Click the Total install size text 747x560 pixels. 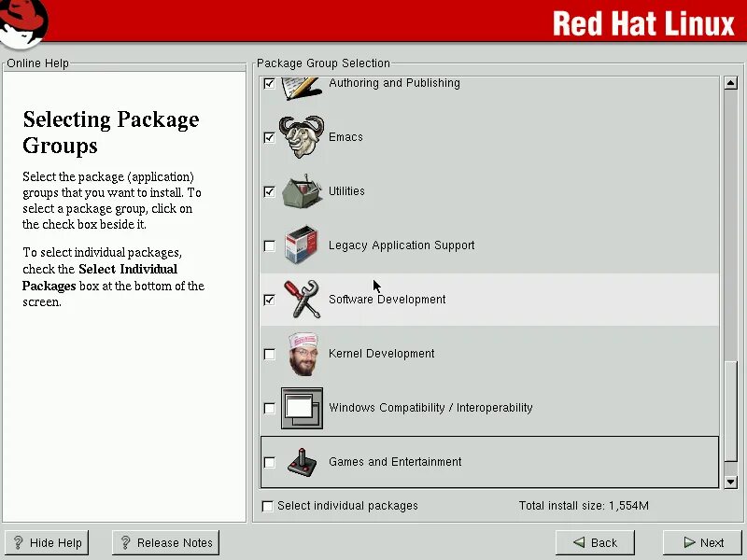tap(584, 506)
